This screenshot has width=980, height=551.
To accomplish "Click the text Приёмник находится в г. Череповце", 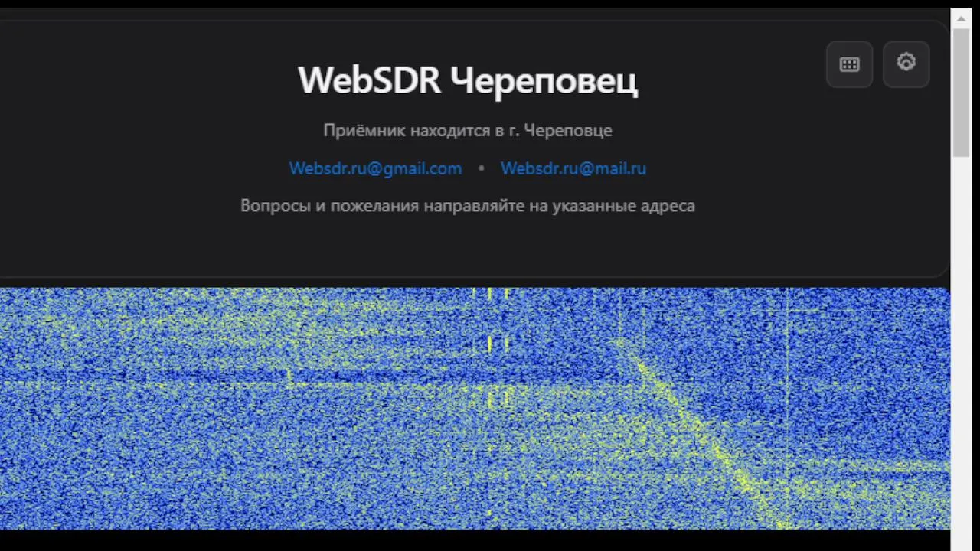I will coord(468,130).
